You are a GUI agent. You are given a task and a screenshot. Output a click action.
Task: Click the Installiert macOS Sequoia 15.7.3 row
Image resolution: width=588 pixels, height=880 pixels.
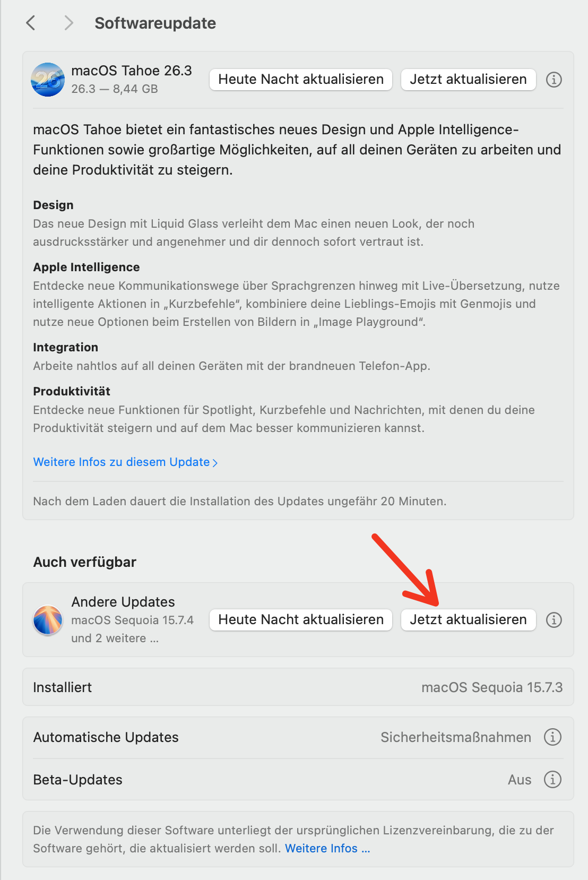[298, 687]
